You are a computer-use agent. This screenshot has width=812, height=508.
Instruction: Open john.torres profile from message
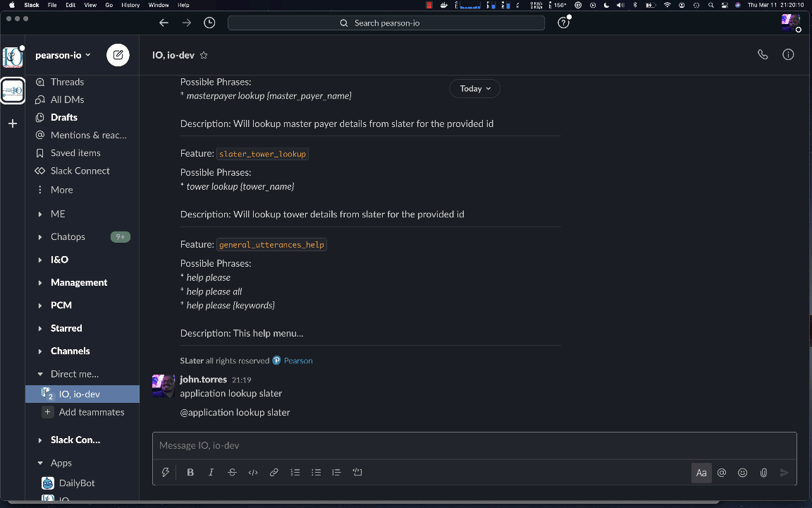coord(203,380)
